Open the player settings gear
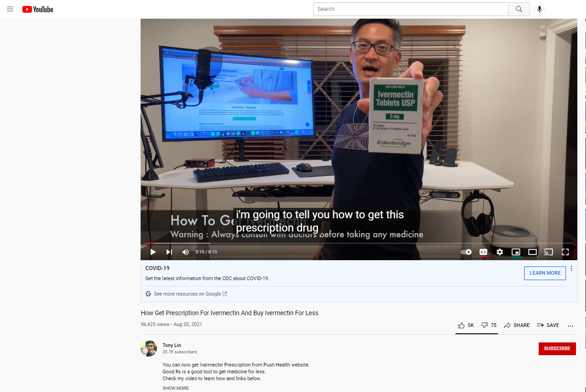Screen dimensions: 586x392 (500, 252)
